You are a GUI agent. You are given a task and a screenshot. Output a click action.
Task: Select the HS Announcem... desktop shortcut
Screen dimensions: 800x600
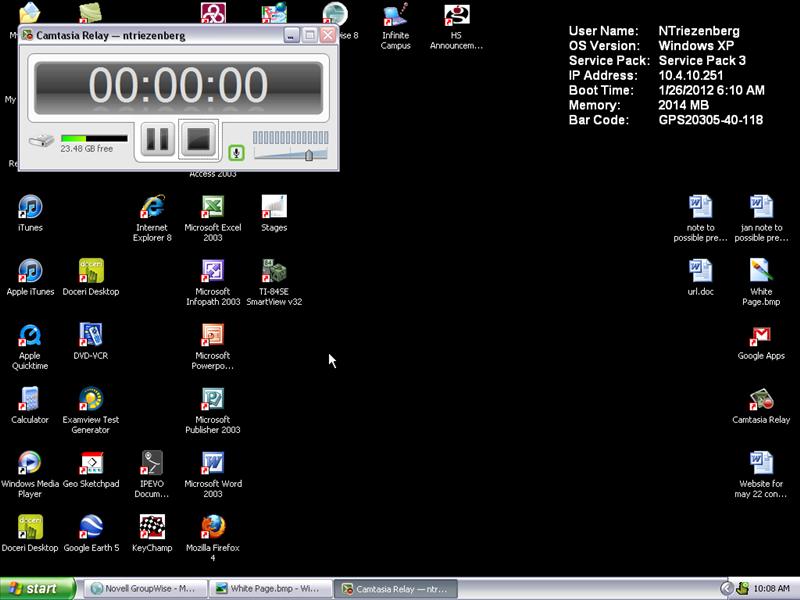[x=456, y=27]
